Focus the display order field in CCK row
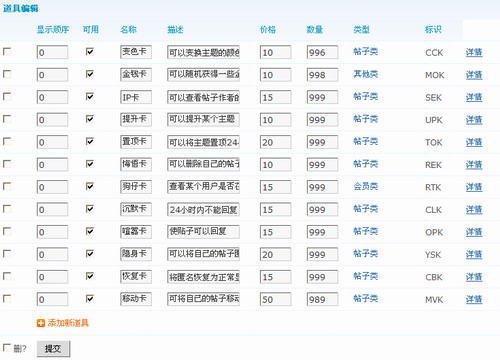This screenshot has height=360, width=500. [52, 52]
